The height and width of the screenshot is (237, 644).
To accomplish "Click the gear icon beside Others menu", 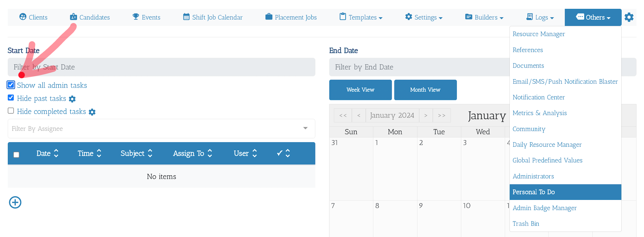I will click(629, 17).
